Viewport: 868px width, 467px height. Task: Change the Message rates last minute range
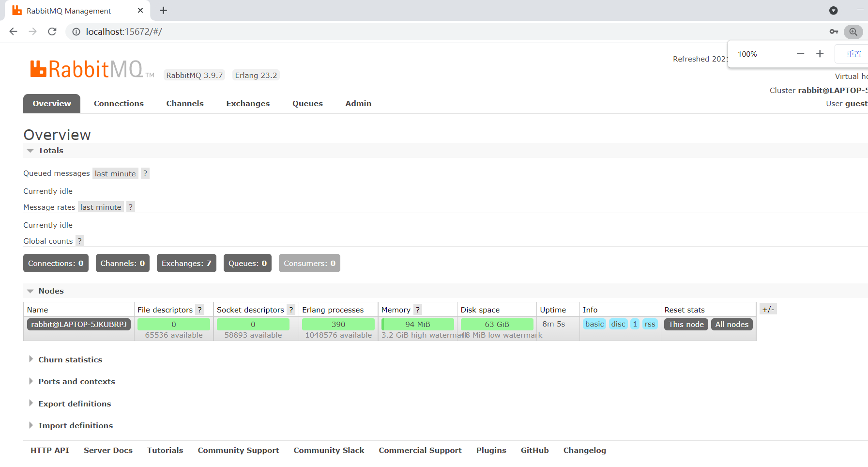(x=101, y=207)
